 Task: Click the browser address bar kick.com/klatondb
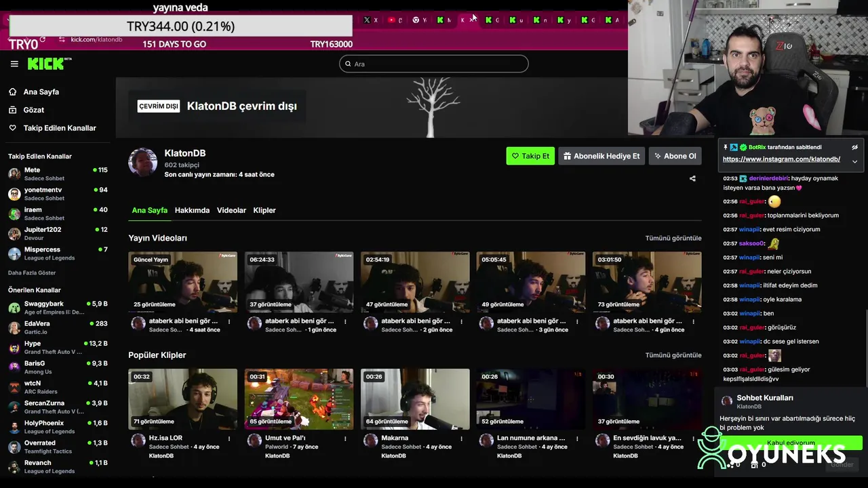pos(96,39)
